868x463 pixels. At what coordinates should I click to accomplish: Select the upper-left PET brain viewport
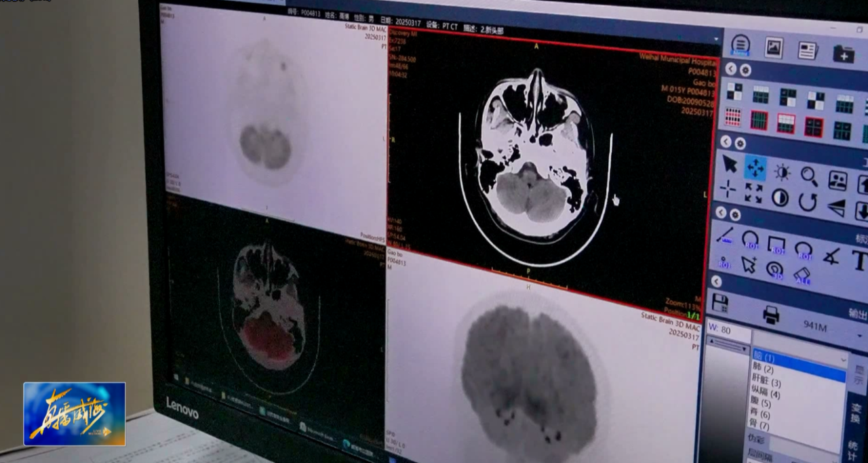coord(273,122)
